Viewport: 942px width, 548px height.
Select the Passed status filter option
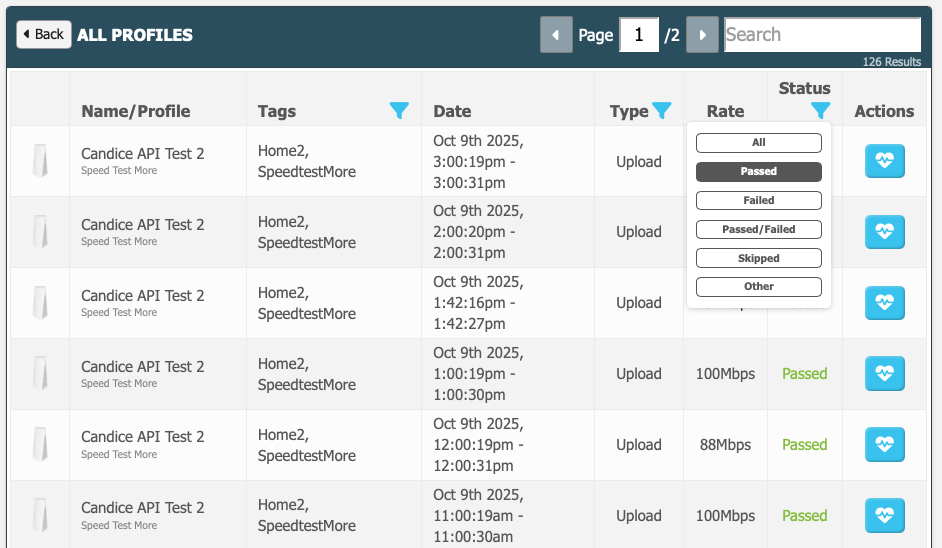tap(758, 172)
